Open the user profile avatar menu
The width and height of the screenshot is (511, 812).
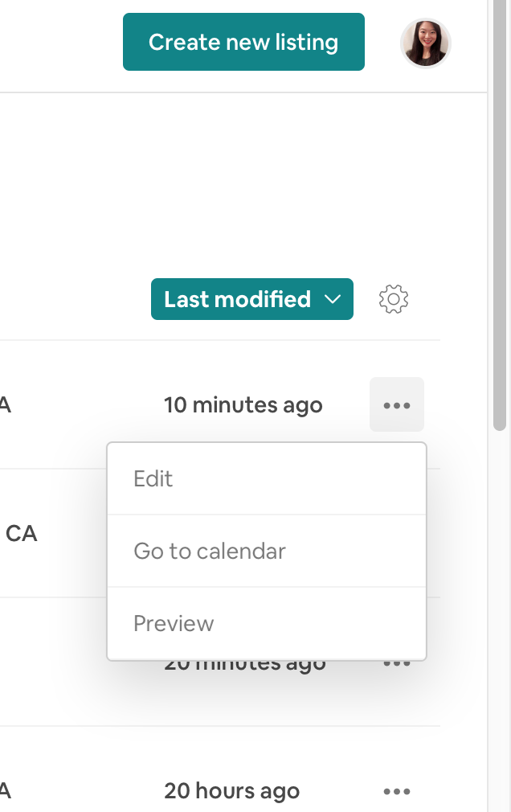pos(425,43)
